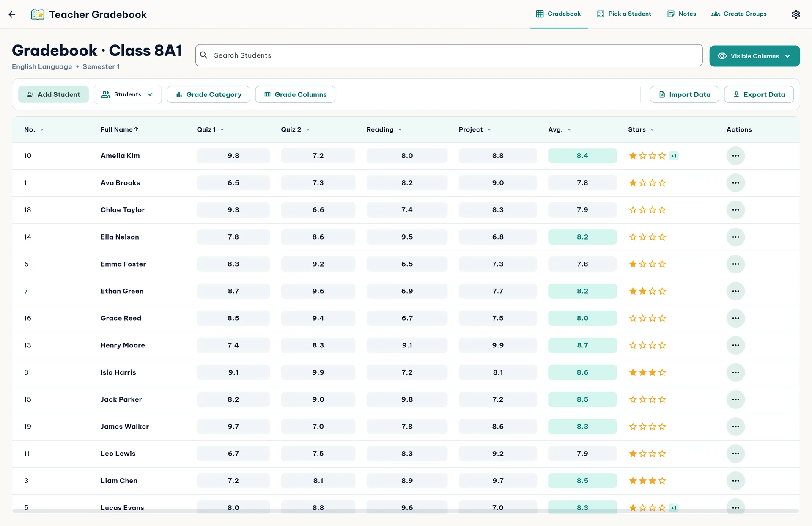Image resolution: width=812 pixels, height=526 pixels.
Task: Toggle fourth star for Leo Lewis
Action: pyautogui.click(x=662, y=454)
